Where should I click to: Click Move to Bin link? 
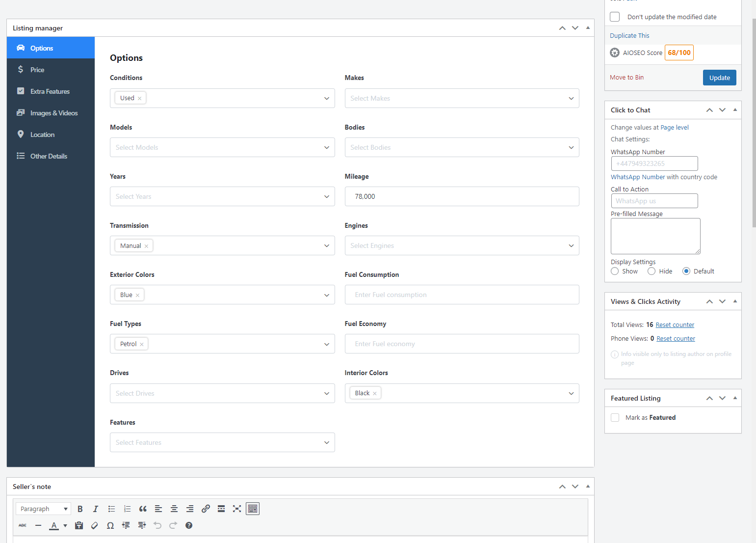626,78
